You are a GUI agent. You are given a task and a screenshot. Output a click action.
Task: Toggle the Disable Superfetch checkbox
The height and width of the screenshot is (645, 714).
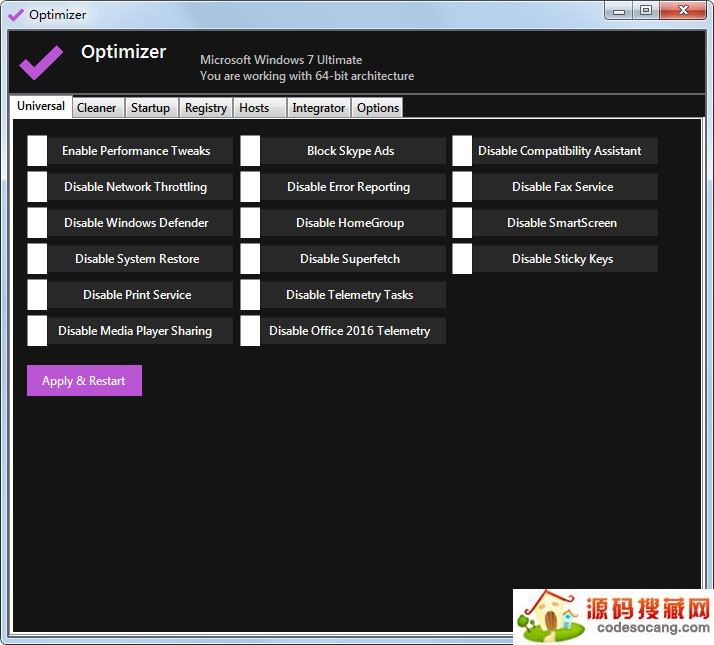pyautogui.click(x=250, y=259)
